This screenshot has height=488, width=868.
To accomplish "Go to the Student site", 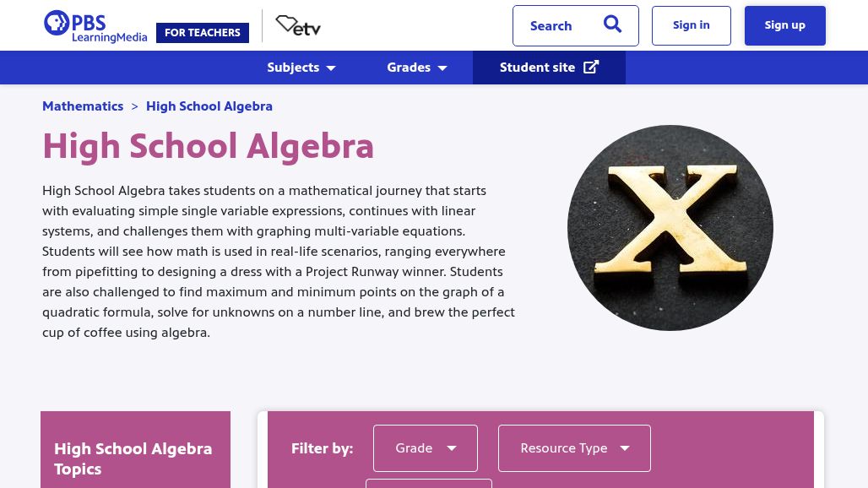I will point(538,68).
